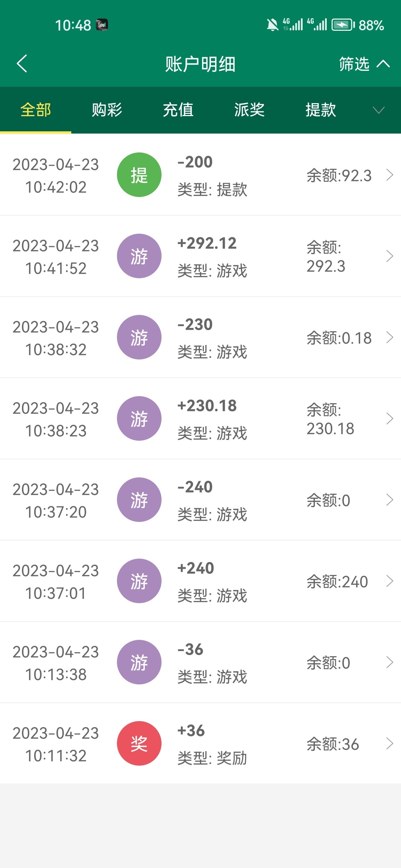Screen dimensions: 401x868
Task: Tap the 游 icon for -36 entry
Action: (139, 662)
